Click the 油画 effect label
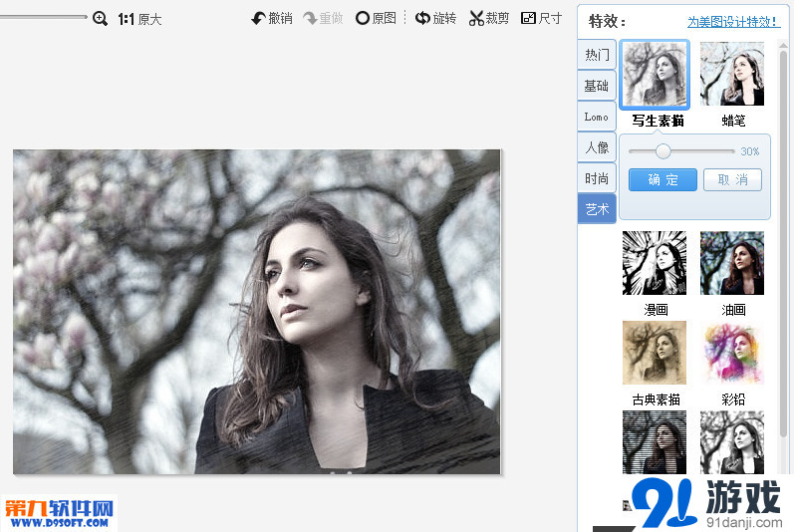 733,310
